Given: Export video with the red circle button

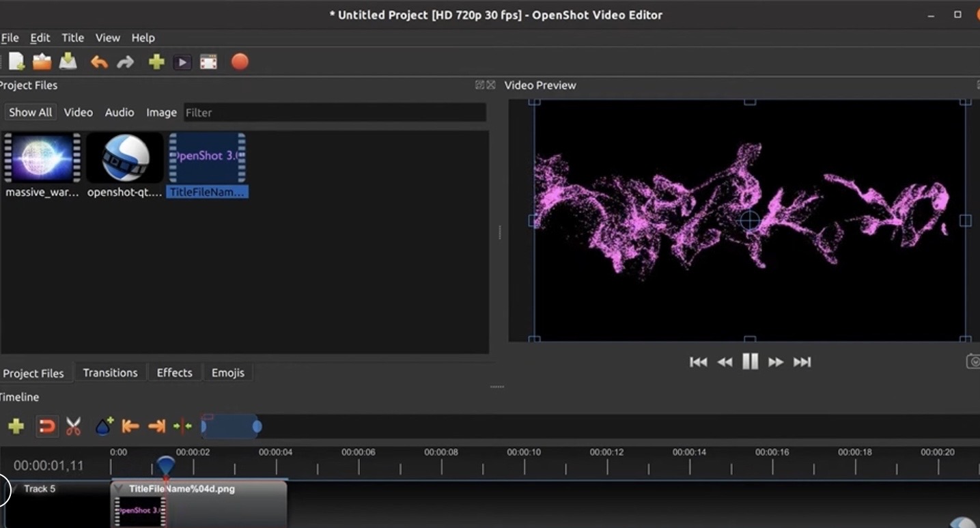Looking at the screenshot, I should click(x=240, y=62).
